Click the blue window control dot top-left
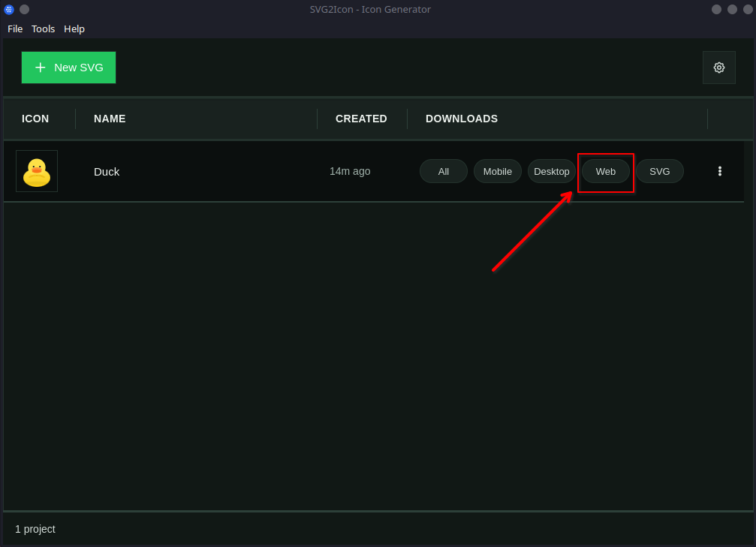The height and width of the screenshot is (547, 756). pyautogui.click(x=8, y=9)
